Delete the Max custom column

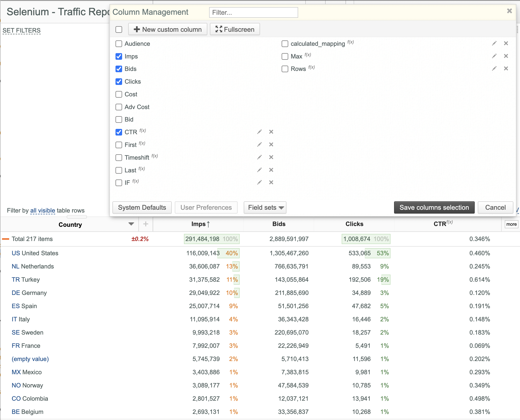506,56
